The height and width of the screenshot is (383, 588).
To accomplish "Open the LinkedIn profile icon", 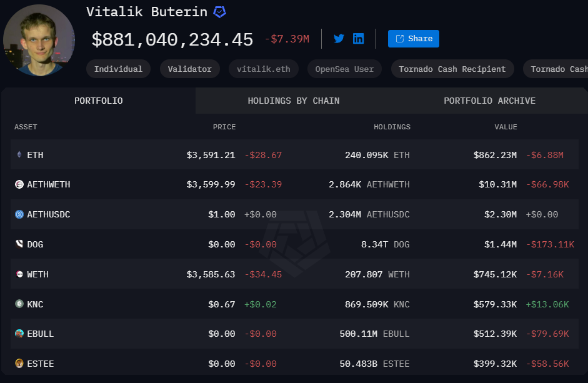I will click(359, 38).
